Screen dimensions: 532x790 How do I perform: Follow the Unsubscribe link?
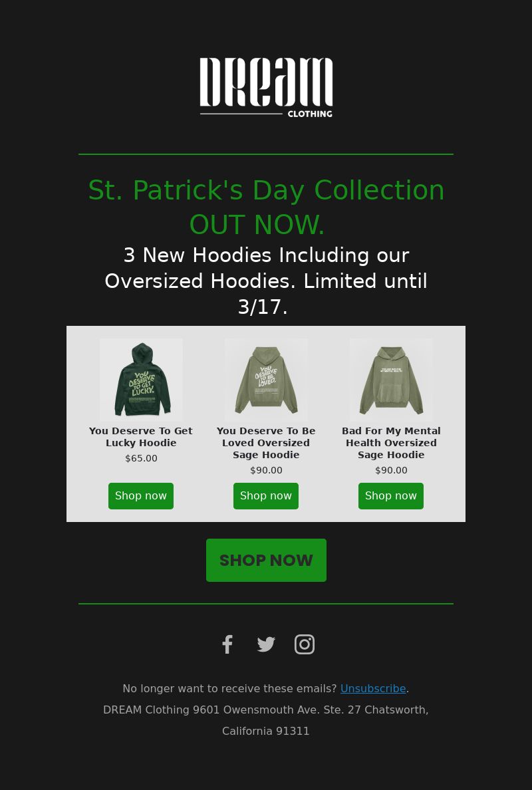373,688
